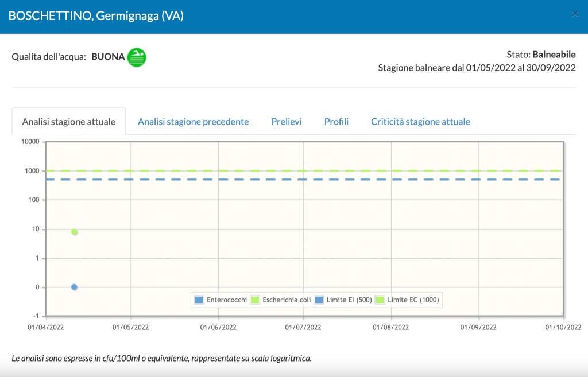The height and width of the screenshot is (377, 588).
Task: Click the green Escherichia coli data point
Action: [x=74, y=232]
